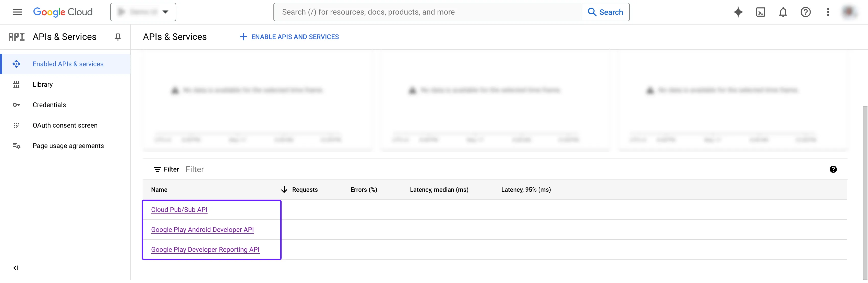Collapse the left navigation sidebar
Viewport: 868px width, 283px height.
pos(16,267)
